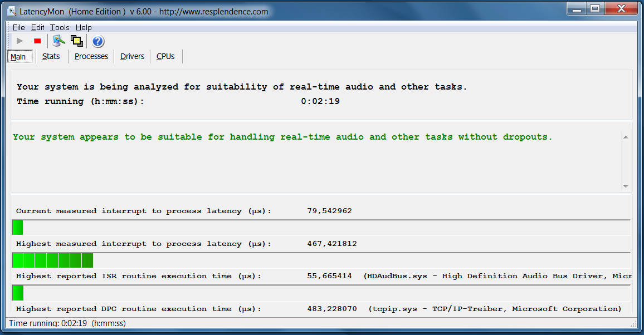Click the window resize grip corner
The width and height of the screenshot is (644, 335).
click(x=633, y=323)
